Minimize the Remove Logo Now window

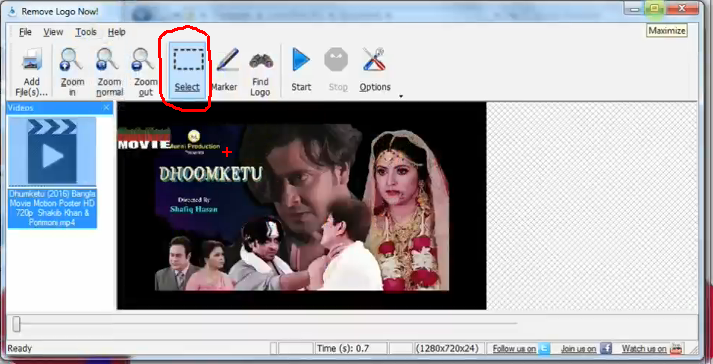coord(634,8)
